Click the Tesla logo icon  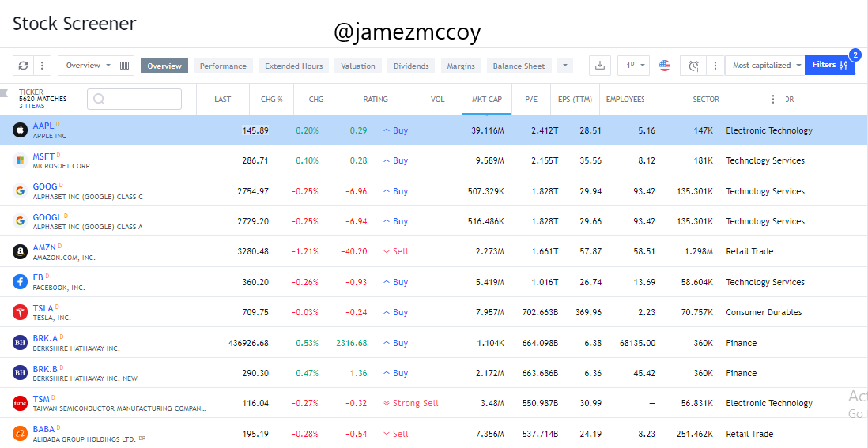click(x=20, y=312)
